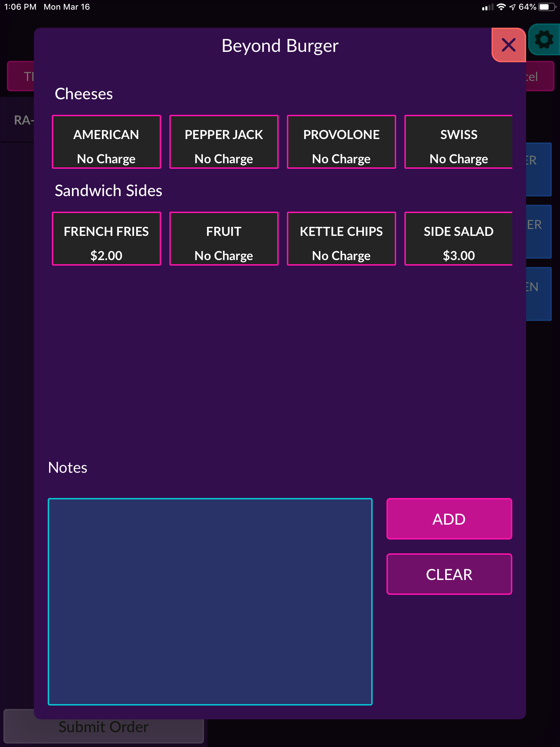Close the Beyond Burger modal with X
Viewport: 560px width, 747px height.
click(x=508, y=45)
